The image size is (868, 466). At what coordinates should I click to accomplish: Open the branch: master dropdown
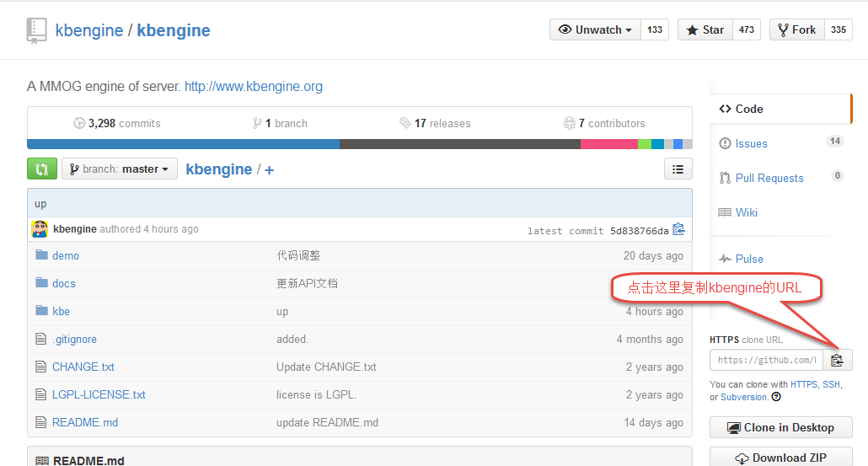click(x=120, y=169)
